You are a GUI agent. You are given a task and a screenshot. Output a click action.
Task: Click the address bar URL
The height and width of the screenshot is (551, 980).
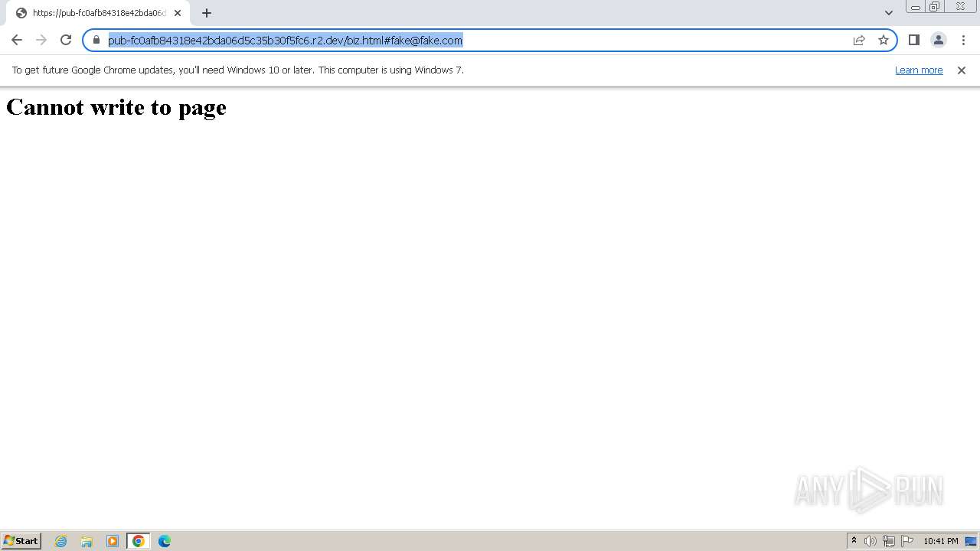[x=285, y=40]
